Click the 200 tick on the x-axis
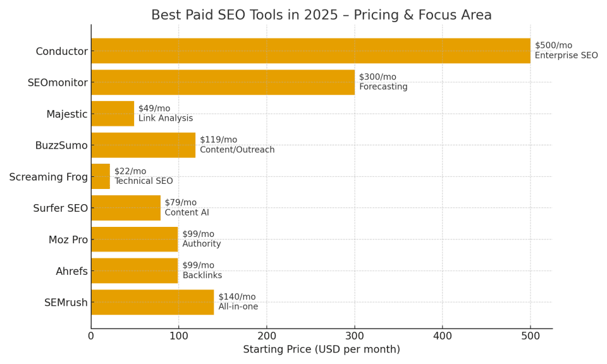The width and height of the screenshot is (607, 364). 267,336
